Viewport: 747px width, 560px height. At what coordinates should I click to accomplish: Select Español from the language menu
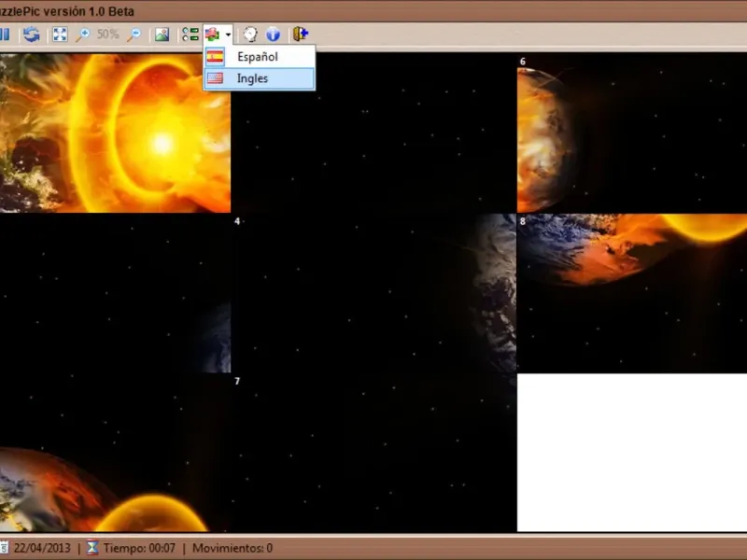258,57
